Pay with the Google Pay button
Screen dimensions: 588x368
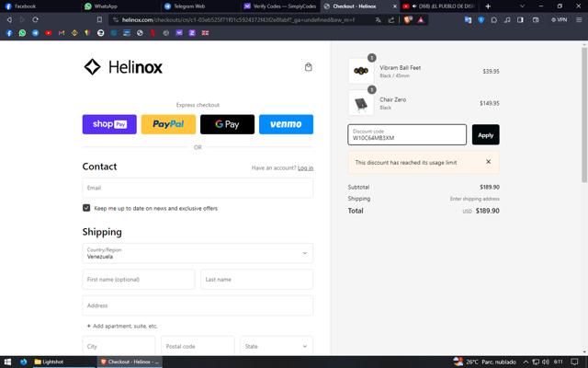227,124
